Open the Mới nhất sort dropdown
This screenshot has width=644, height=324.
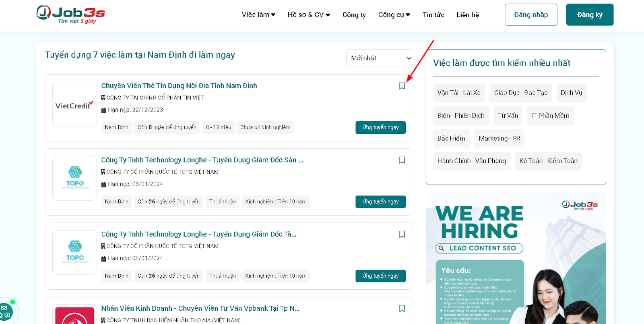[380, 58]
